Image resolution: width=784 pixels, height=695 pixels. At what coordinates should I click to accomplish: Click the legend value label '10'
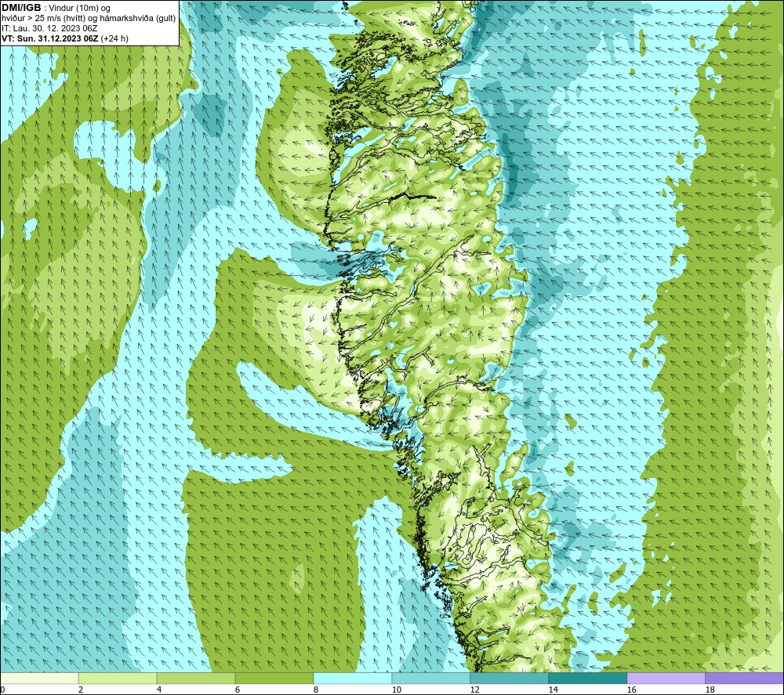click(x=396, y=690)
